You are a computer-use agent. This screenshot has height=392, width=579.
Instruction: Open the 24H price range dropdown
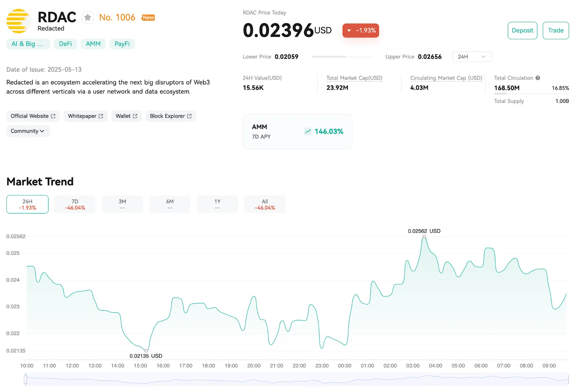pyautogui.click(x=472, y=56)
